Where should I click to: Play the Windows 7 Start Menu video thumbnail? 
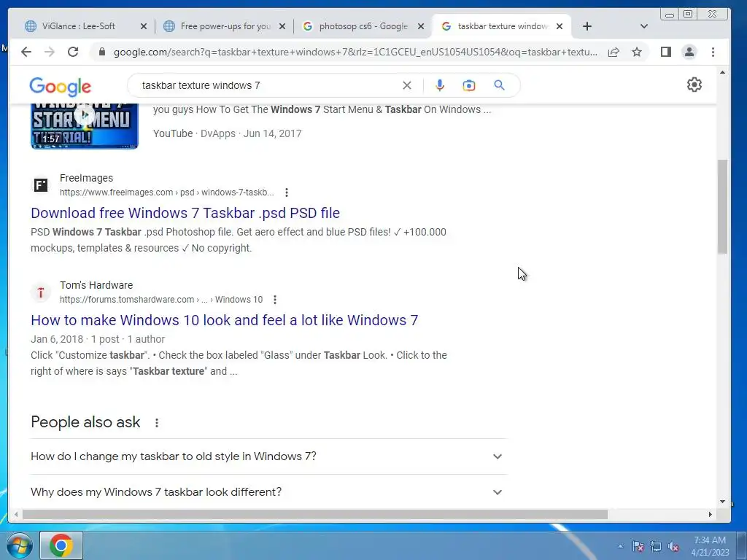[x=85, y=125]
